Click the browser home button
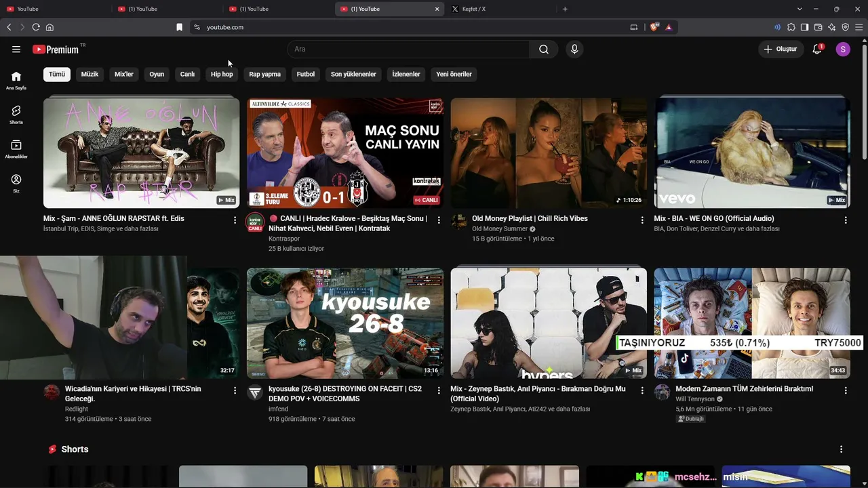 [x=50, y=27]
